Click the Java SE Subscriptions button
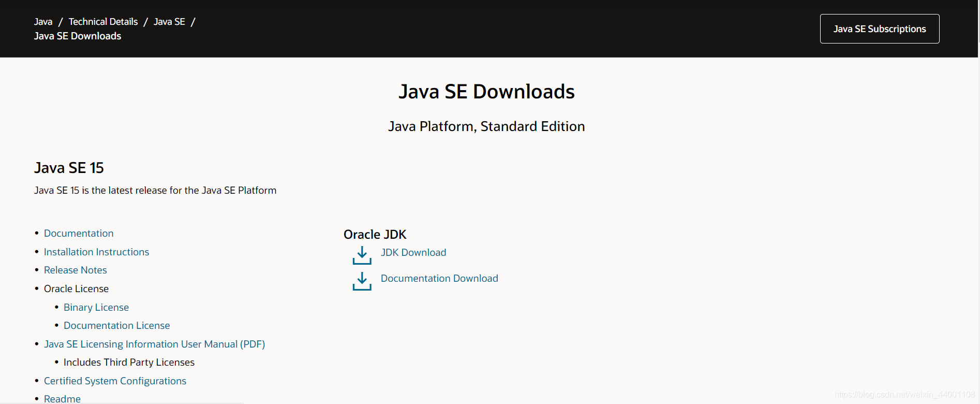The image size is (980, 404). 880,29
